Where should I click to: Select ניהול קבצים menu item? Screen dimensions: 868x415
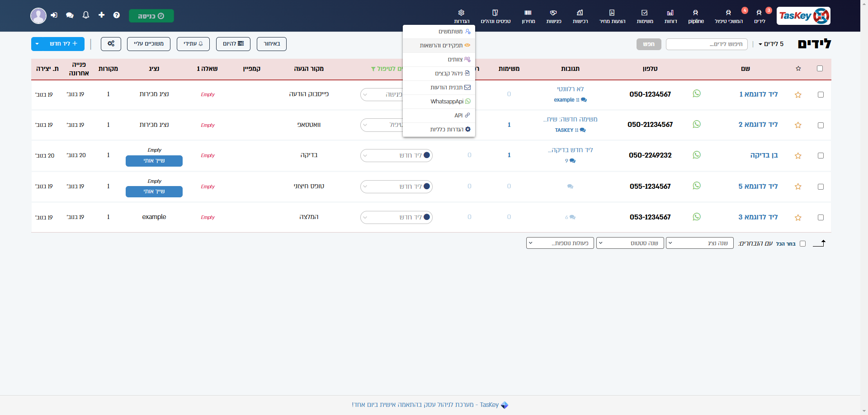[439, 74]
